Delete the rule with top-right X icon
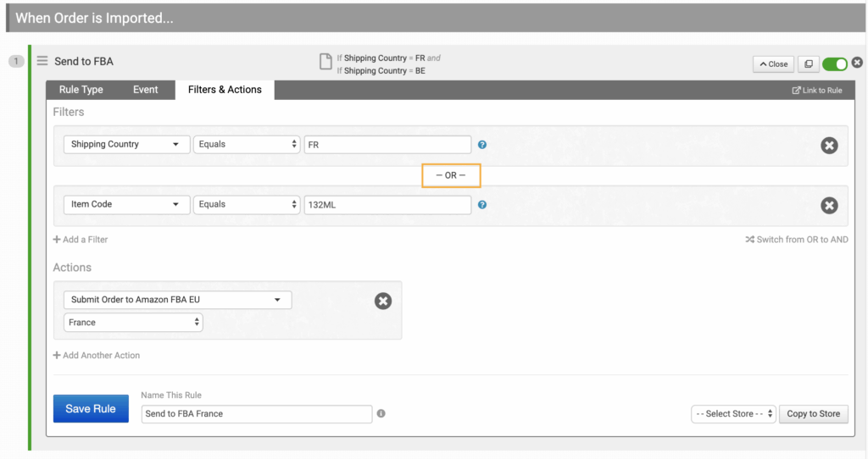This screenshot has width=868, height=459. pyautogui.click(x=857, y=63)
